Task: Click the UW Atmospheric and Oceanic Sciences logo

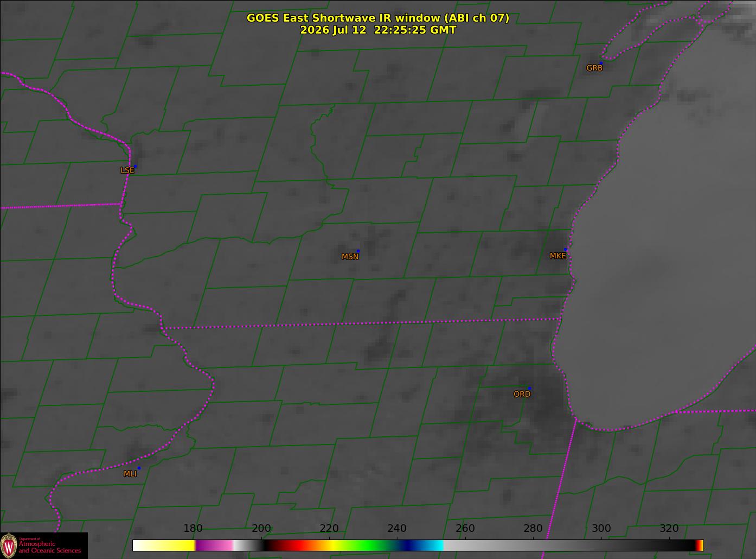Action: click(44, 545)
